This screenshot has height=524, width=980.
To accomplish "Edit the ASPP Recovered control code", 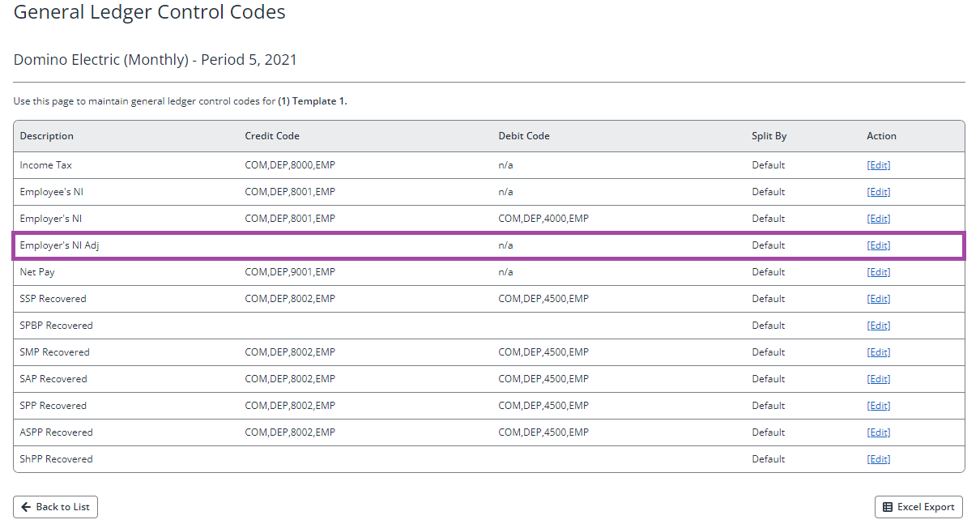I will pos(878,432).
